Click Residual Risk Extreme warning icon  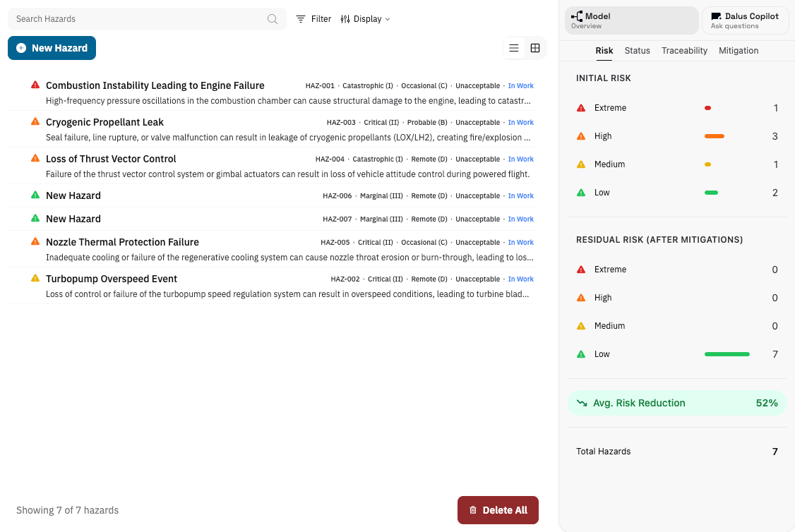[x=581, y=270]
